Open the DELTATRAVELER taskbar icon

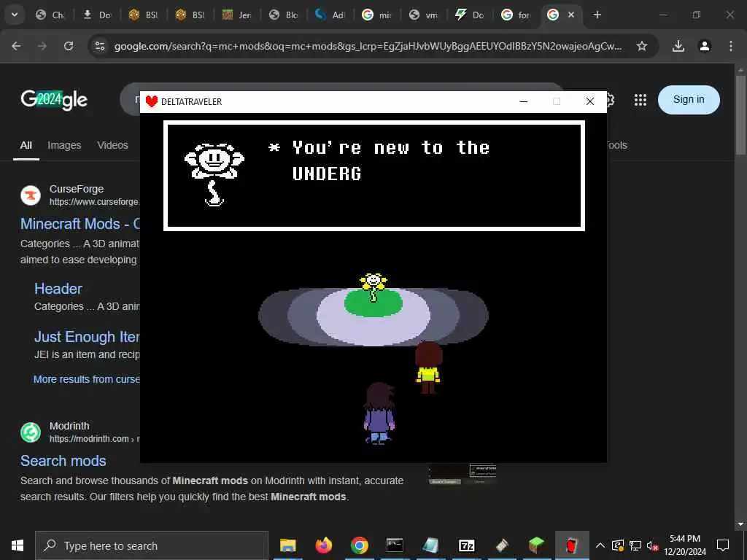click(x=572, y=545)
